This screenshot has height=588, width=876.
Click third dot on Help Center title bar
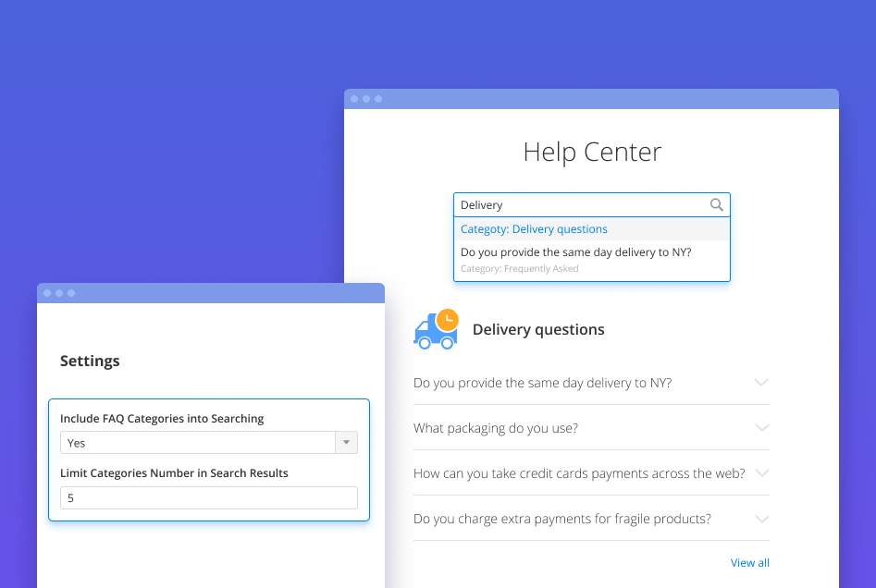(x=378, y=99)
